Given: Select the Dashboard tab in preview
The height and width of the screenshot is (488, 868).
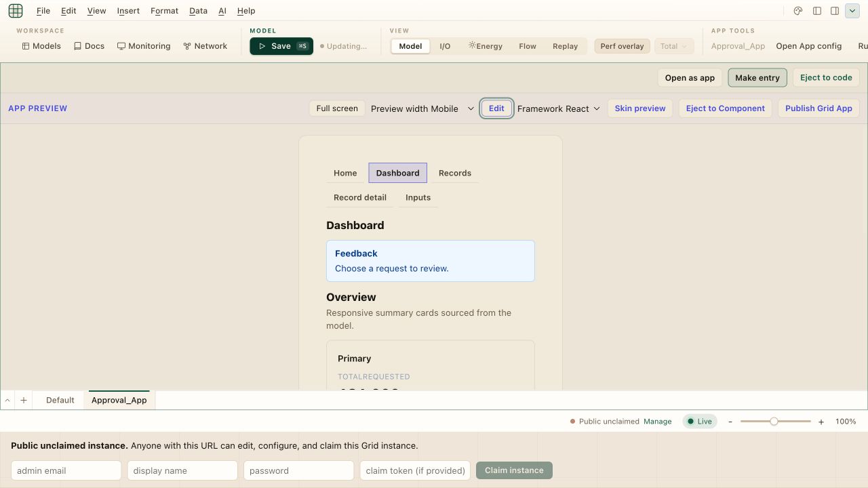Looking at the screenshot, I should (398, 173).
